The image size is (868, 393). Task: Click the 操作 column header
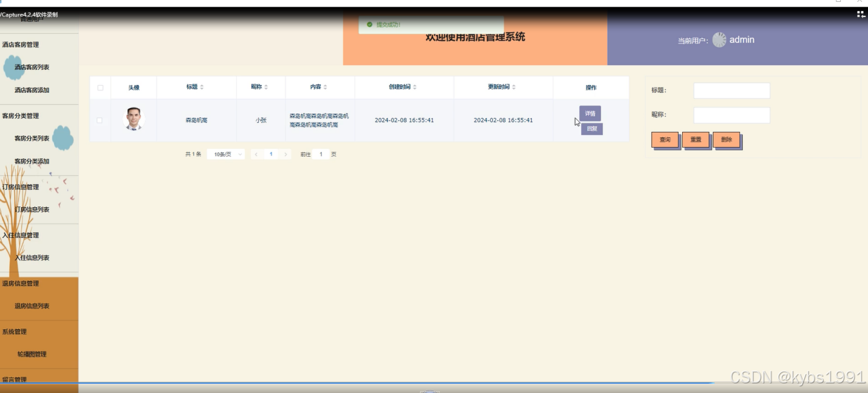click(x=591, y=87)
